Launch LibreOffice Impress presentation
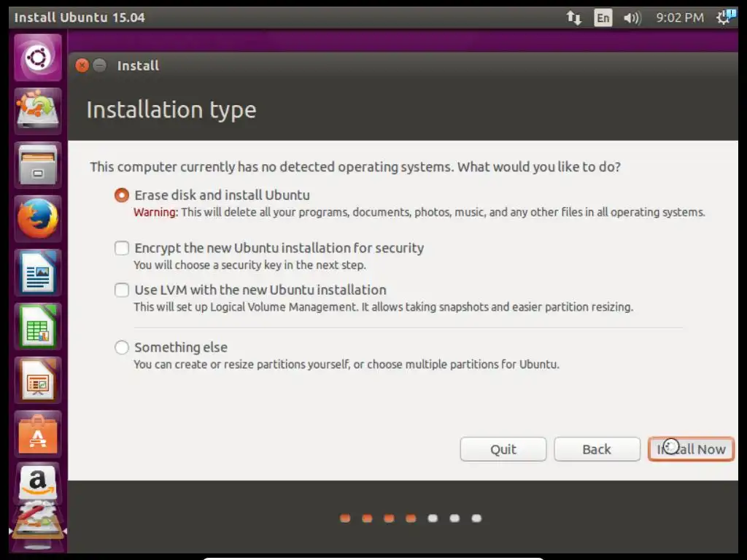Viewport: 747px width, 560px height. pos(38,380)
